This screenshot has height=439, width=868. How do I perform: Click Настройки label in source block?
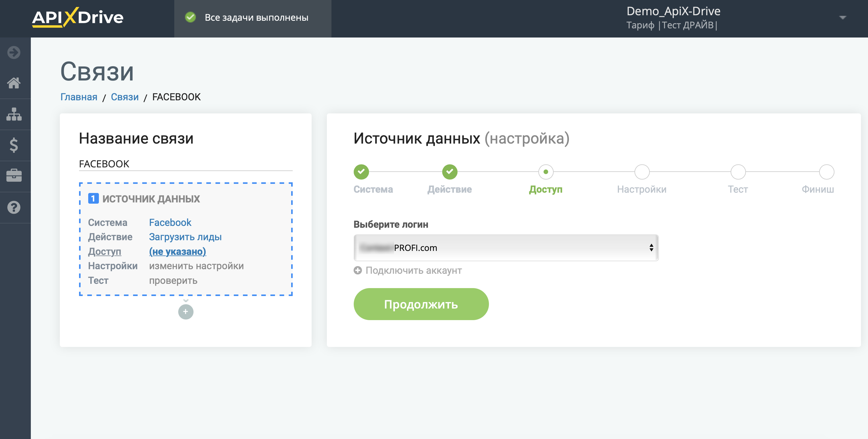[x=113, y=266]
